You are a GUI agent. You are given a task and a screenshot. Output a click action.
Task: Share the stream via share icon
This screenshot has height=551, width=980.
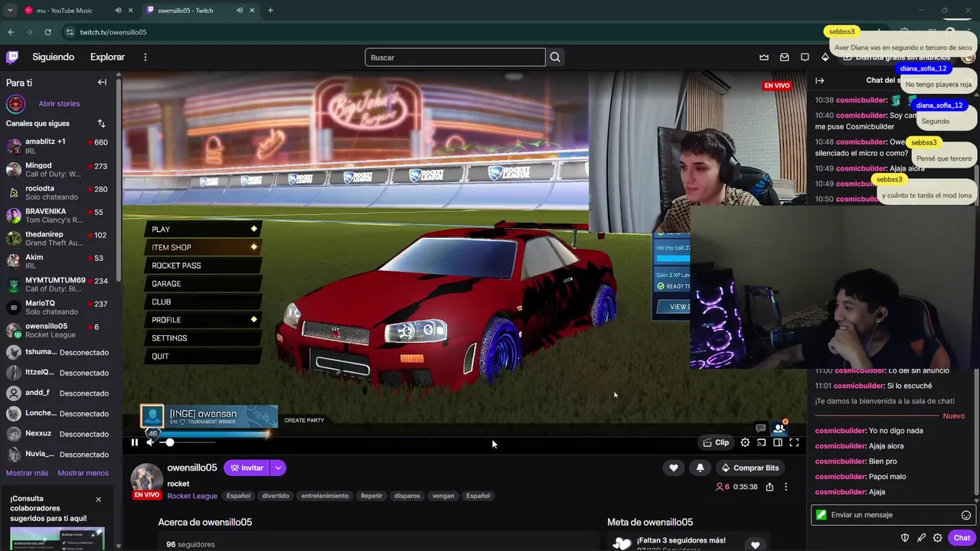(x=769, y=487)
